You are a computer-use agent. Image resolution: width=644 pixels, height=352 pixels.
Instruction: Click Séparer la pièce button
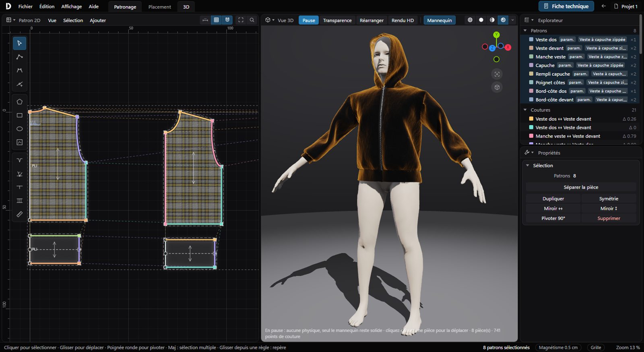[581, 187]
